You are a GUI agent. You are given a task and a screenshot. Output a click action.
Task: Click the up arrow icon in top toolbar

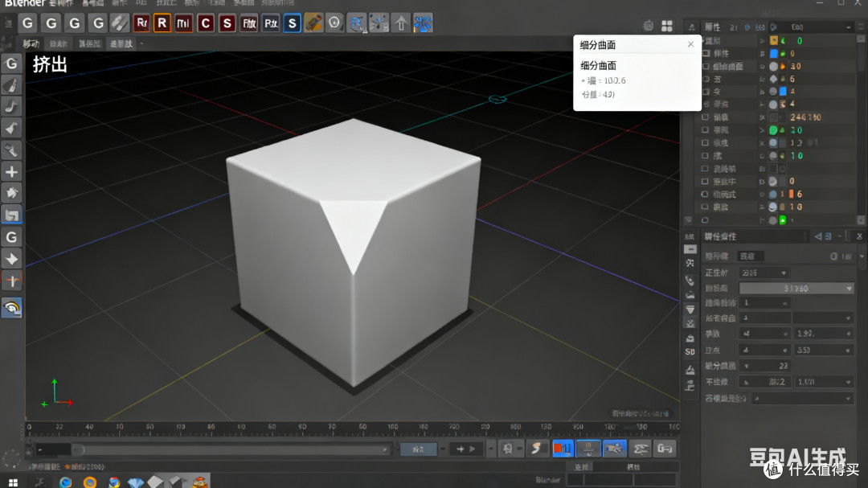pyautogui.click(x=401, y=23)
